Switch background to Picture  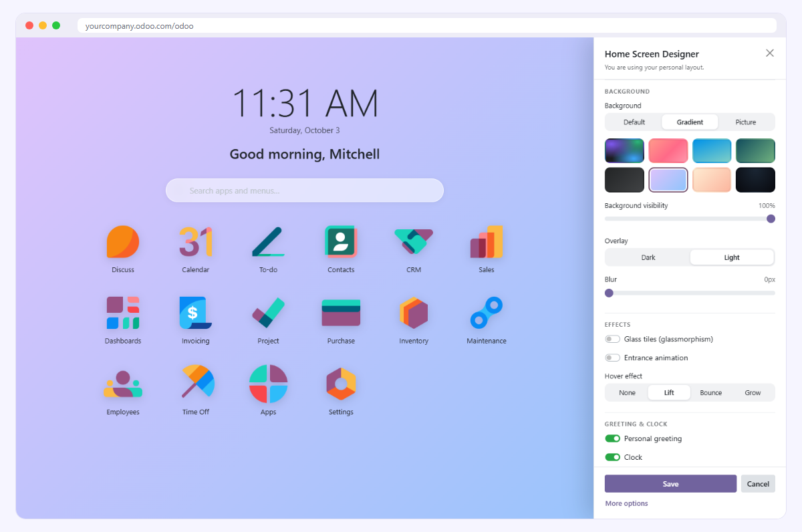[746, 122]
